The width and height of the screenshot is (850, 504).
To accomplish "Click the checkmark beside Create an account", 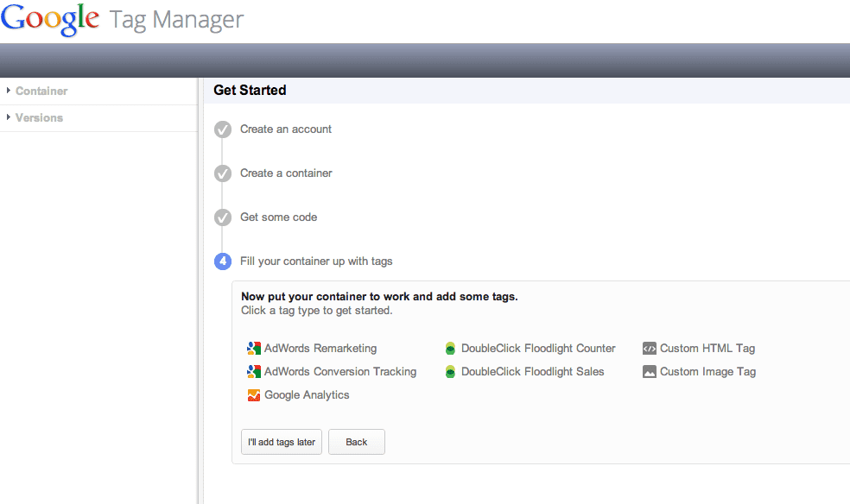I will (x=222, y=129).
